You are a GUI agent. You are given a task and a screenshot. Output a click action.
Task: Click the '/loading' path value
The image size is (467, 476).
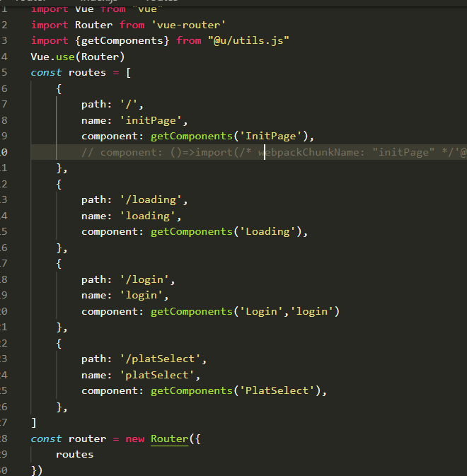point(151,199)
